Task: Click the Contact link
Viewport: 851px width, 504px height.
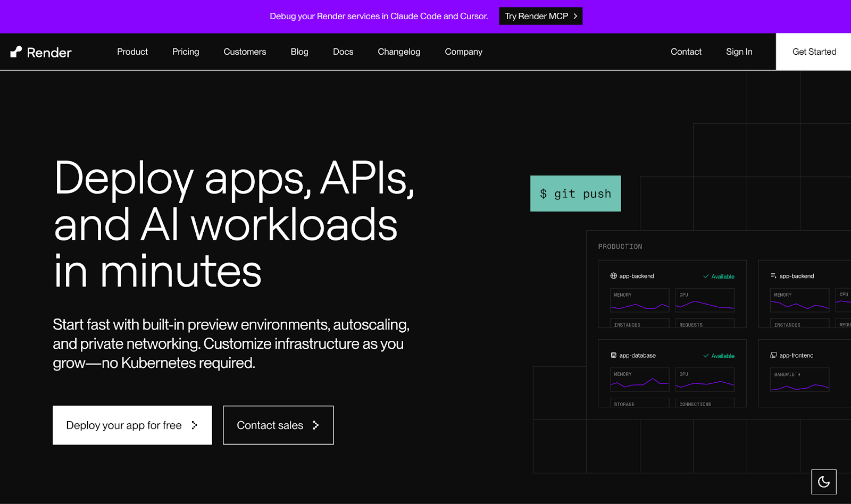Action: [x=686, y=52]
